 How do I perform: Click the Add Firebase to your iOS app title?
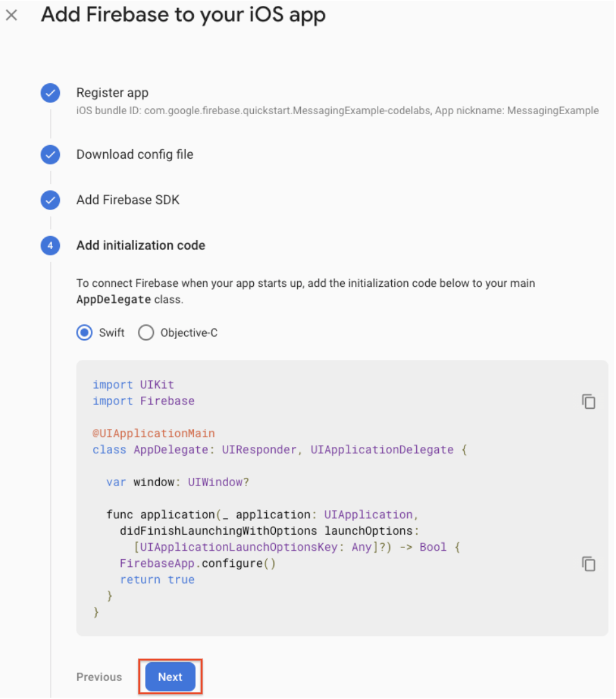[x=183, y=15]
